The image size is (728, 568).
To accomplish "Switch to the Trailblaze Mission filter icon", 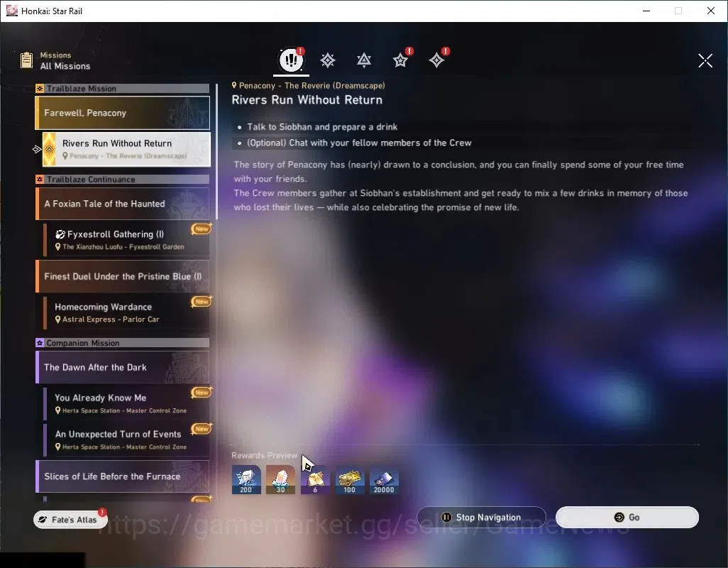I will point(328,60).
